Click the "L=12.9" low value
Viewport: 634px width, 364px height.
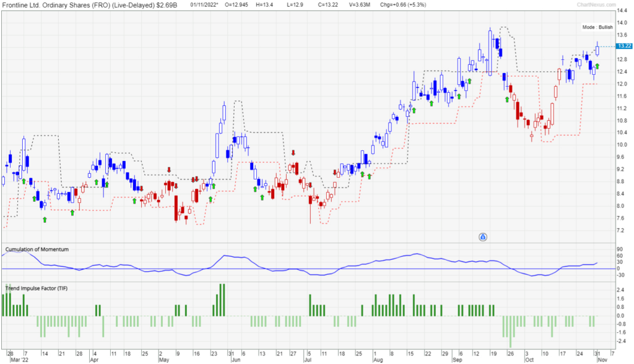pos(295,5)
